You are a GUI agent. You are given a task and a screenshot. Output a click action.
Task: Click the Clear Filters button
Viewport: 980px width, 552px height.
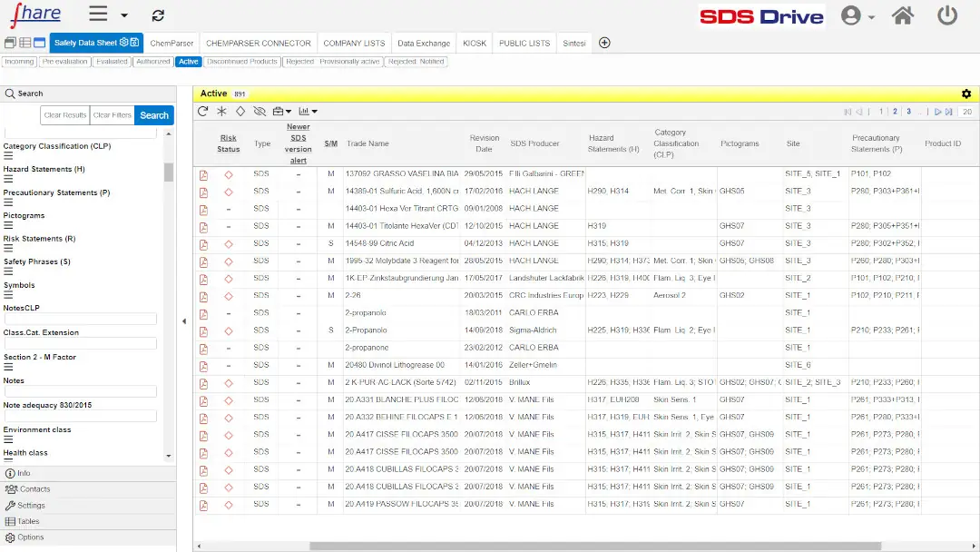coord(112,114)
